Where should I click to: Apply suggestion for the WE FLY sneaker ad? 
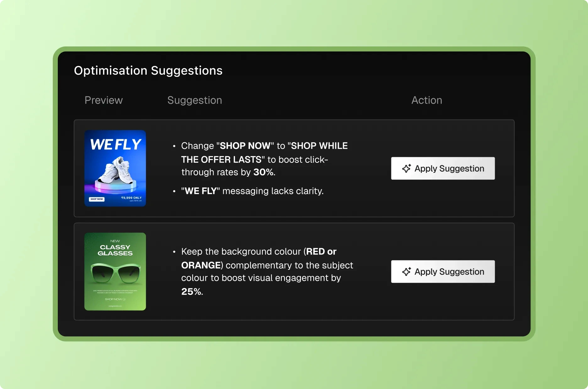(442, 168)
